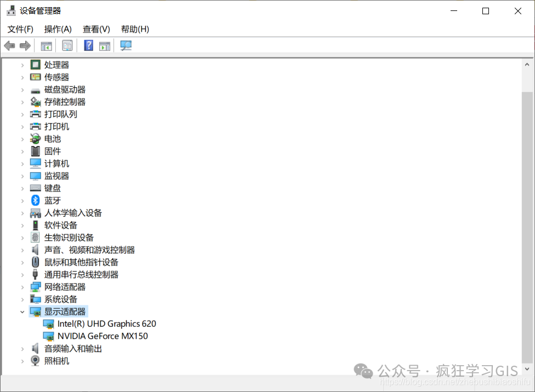This screenshot has height=392, width=535.
Task: Open the 文件(F) menu
Action: point(20,30)
